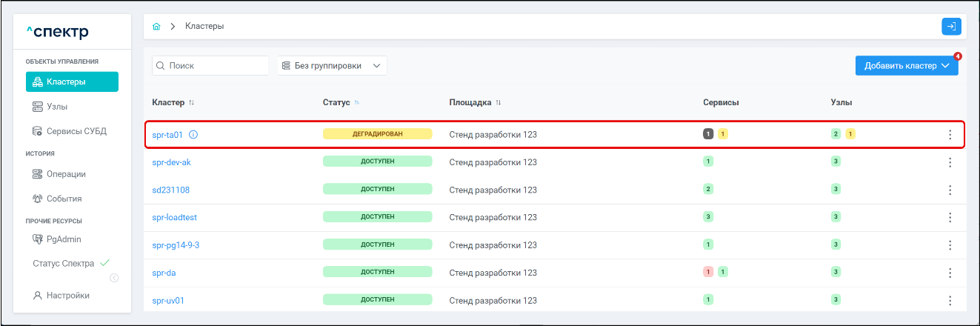Sort by the Кластер column sort icon
Viewport: 980px width, 326px height.
(191, 102)
